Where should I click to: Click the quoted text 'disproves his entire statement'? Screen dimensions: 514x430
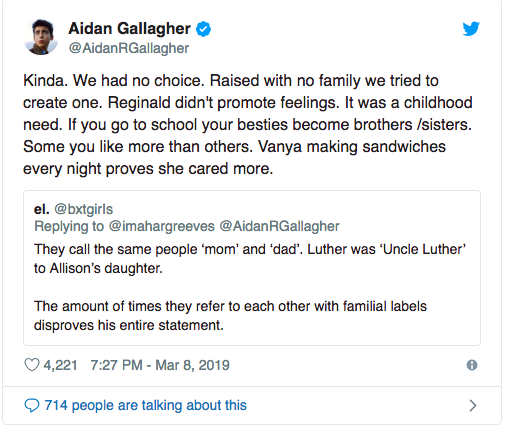[128, 325]
